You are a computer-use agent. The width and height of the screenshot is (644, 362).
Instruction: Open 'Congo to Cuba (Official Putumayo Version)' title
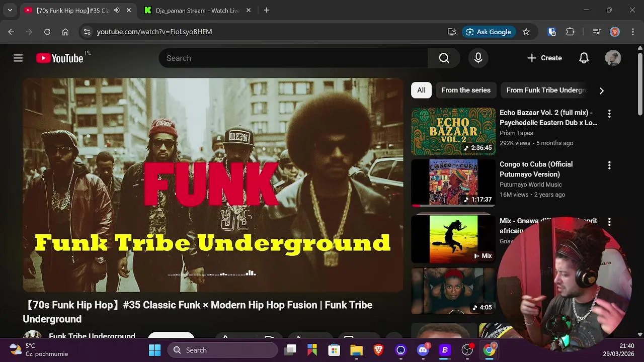(x=536, y=169)
